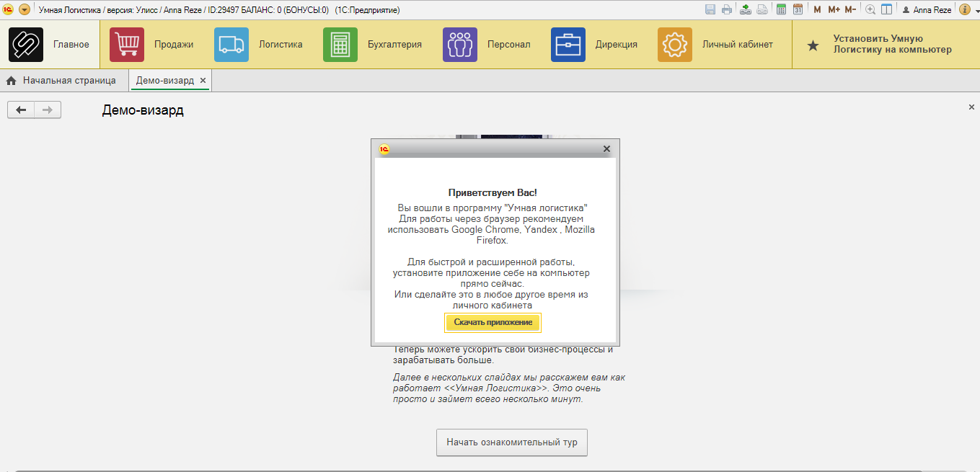Image resolution: width=980 pixels, height=472 pixels.
Task: Open the main menu dropdown arrow
Action: click(x=25, y=9)
